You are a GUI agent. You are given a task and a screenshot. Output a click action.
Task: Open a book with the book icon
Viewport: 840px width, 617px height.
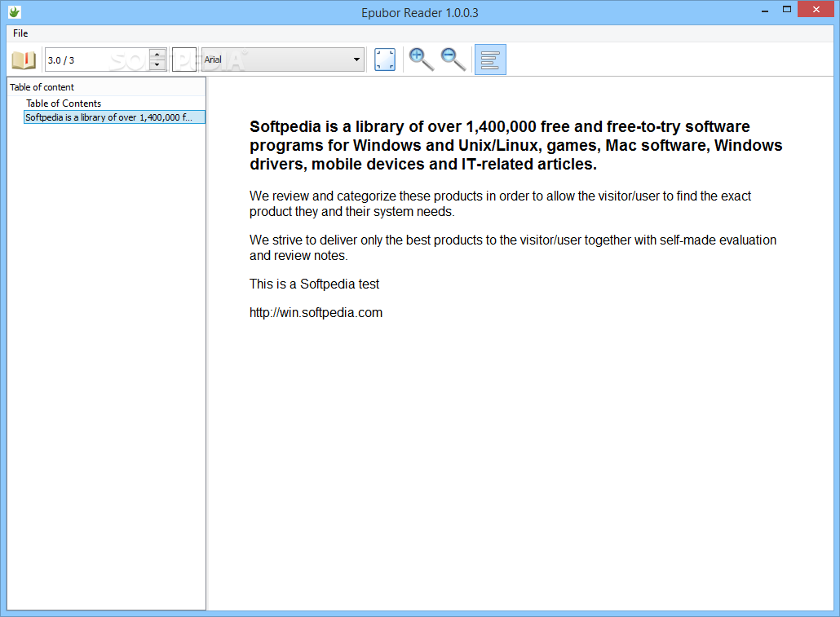[24, 60]
